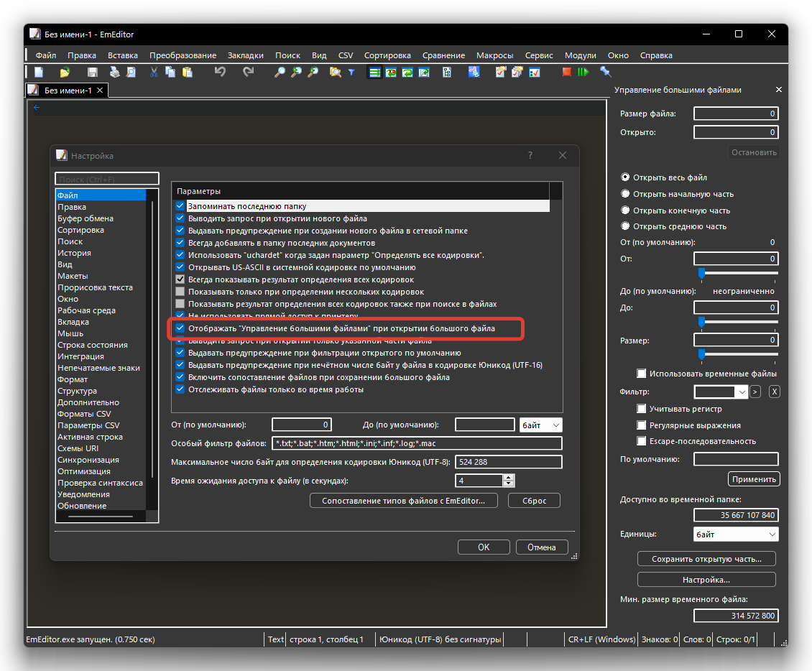
Task: Click the '>' button next to Фильтр
Action: click(x=755, y=392)
